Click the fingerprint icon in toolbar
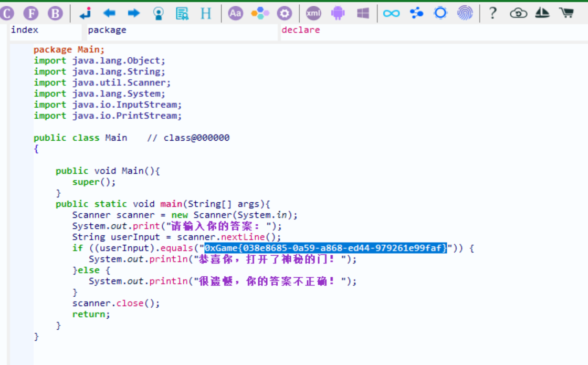This screenshot has width=588, height=365. tap(465, 13)
